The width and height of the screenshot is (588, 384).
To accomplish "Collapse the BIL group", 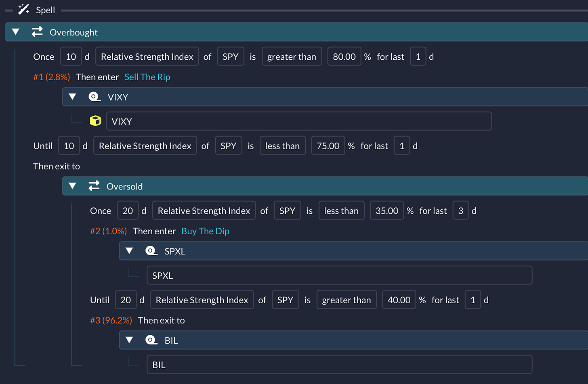I will pos(130,340).
